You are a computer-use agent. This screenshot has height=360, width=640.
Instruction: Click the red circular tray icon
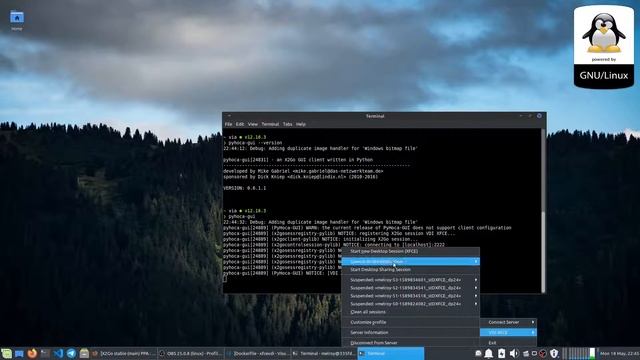click(543, 353)
